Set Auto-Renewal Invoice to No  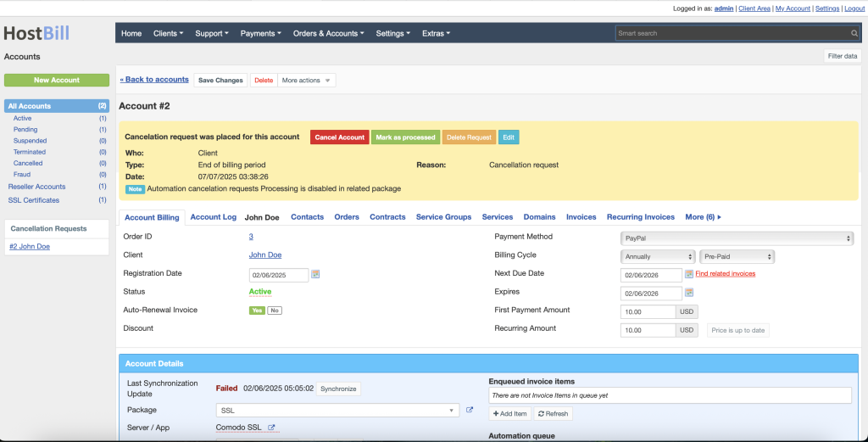coord(275,311)
